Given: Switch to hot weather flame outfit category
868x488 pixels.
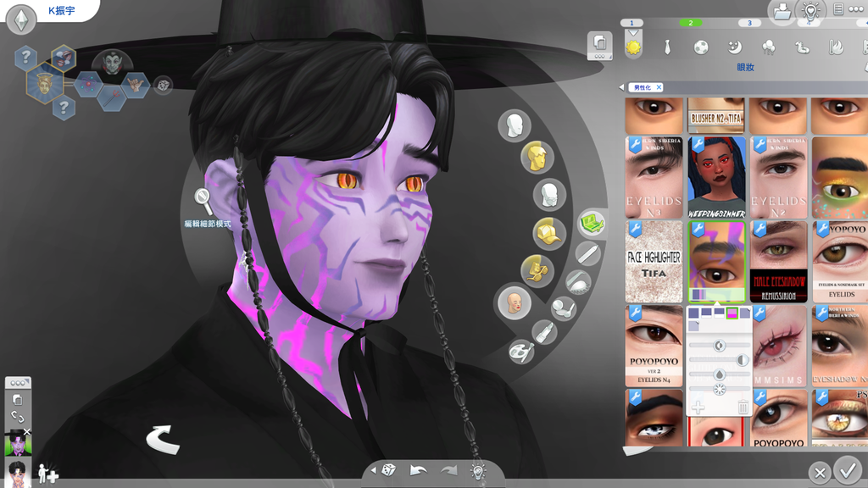Looking at the screenshot, I should coord(835,47).
